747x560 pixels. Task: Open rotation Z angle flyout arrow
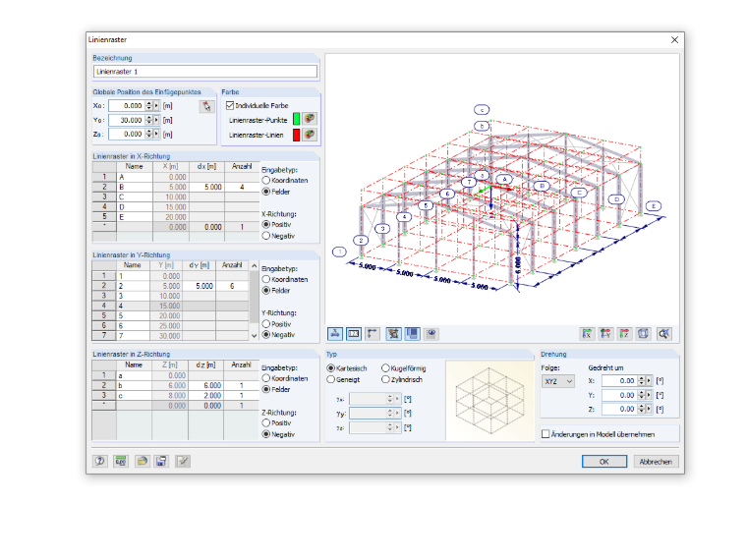click(x=649, y=409)
